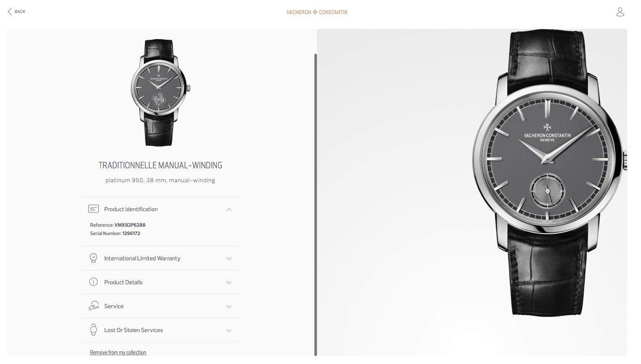Expand Lost Or Stolen Services chevron
This screenshot has height=364, width=641.
point(229,330)
